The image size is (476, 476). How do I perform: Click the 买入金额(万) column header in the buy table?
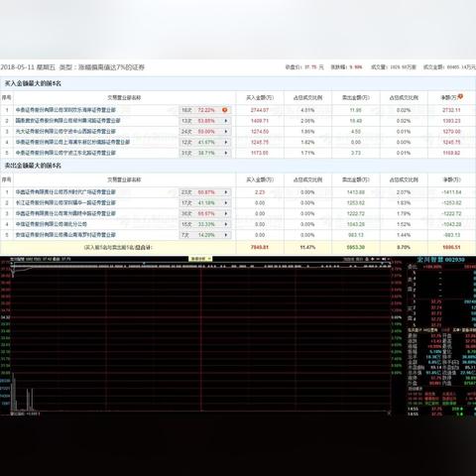pos(260,98)
